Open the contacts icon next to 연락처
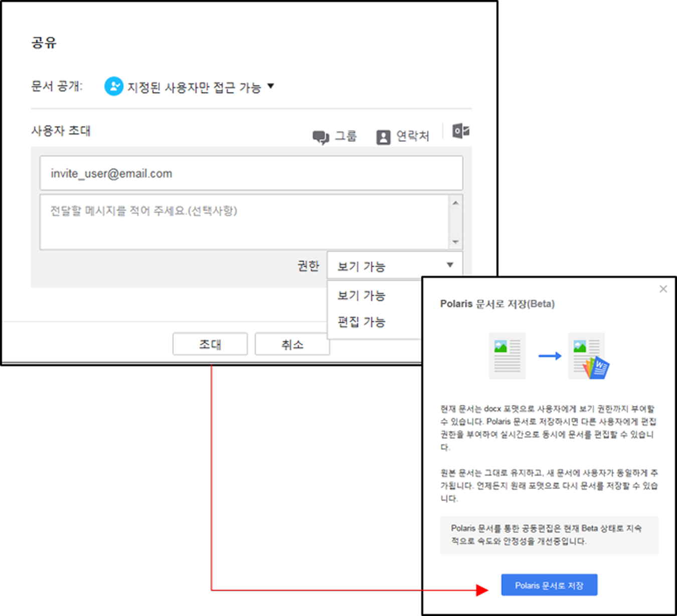This screenshot has height=616, width=677. (x=383, y=137)
